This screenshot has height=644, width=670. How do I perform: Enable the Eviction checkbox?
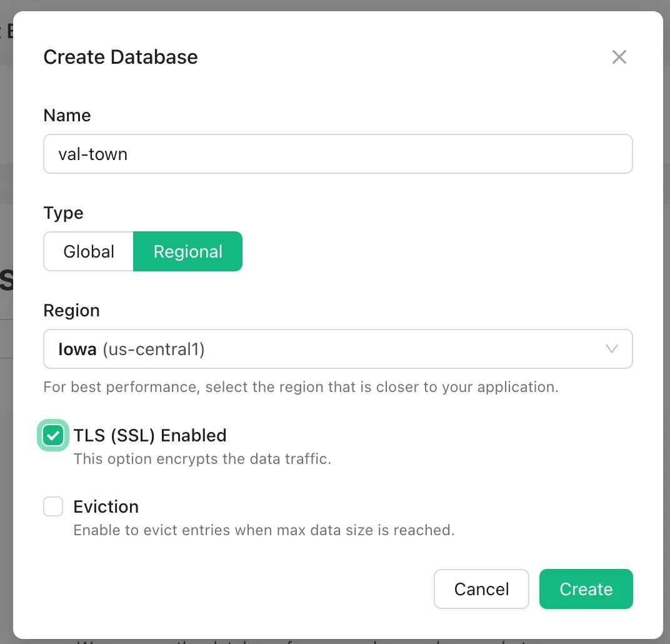pos(53,506)
